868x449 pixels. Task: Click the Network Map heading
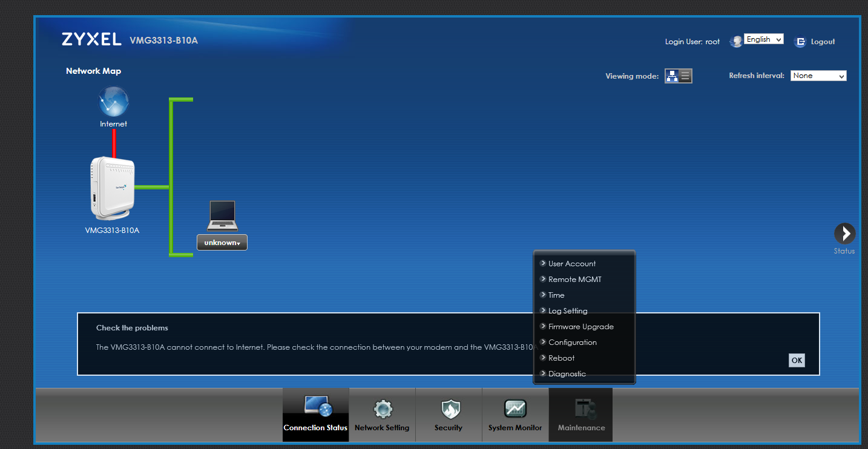coord(93,71)
